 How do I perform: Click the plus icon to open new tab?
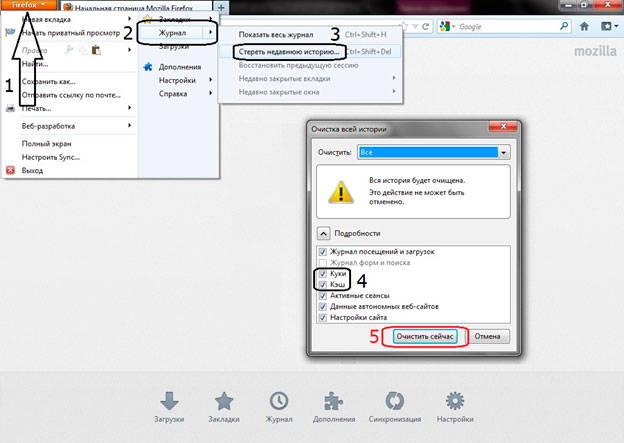(221, 7)
